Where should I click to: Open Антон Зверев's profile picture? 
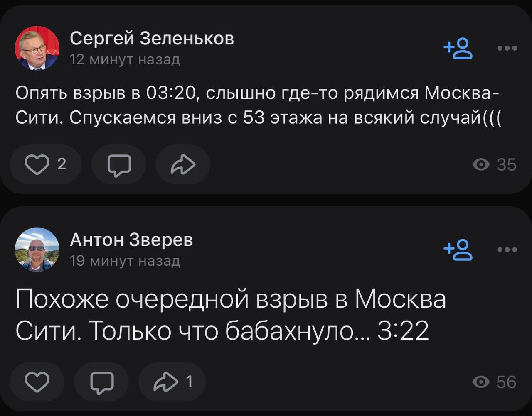pos(37,250)
